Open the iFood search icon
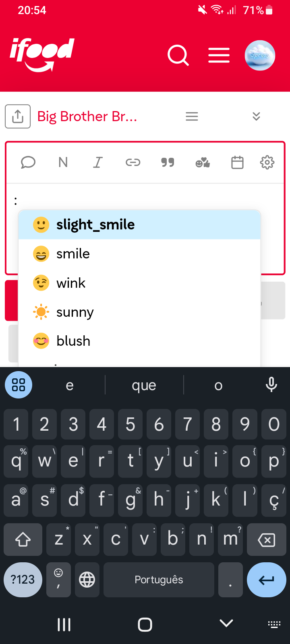 tap(178, 55)
